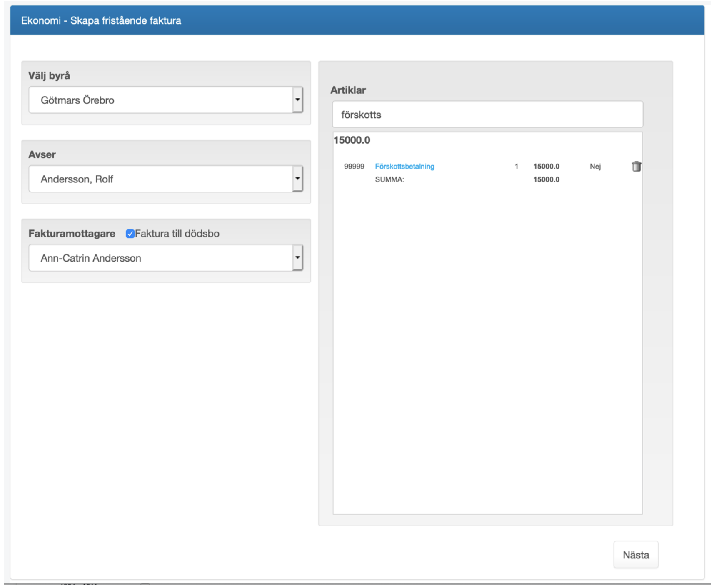This screenshot has height=588, width=714.
Task: Click the large 15000.0 total heading
Action: point(352,140)
